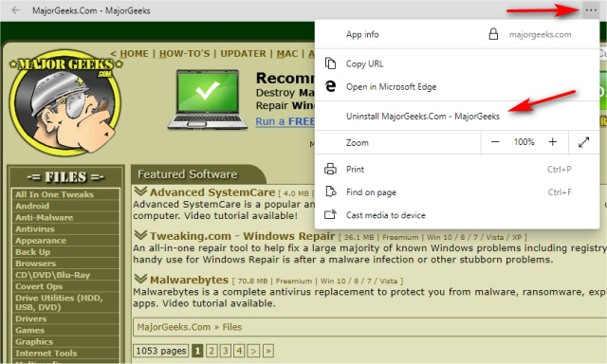
Task: Open the MAC navigation link
Action: tap(286, 54)
